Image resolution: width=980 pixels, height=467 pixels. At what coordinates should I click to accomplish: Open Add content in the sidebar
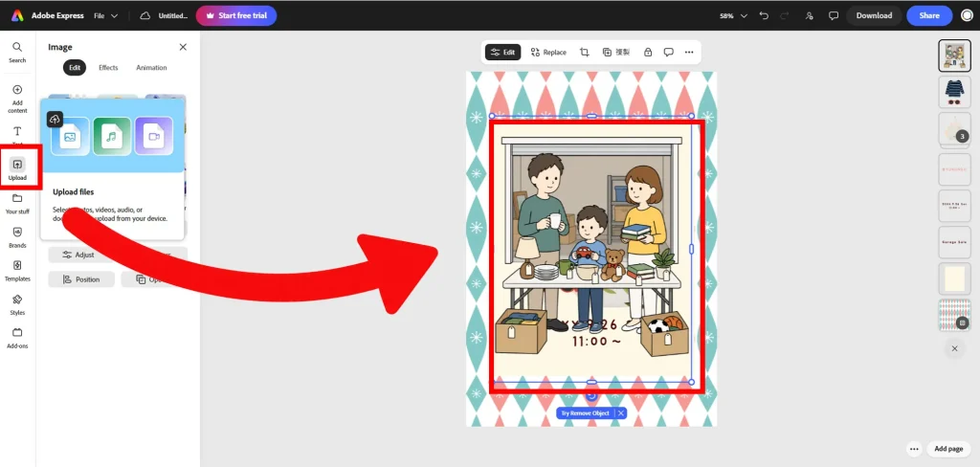pyautogui.click(x=17, y=99)
